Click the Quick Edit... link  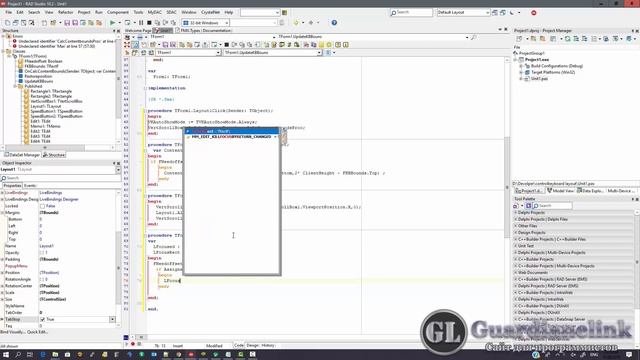pos(38,332)
